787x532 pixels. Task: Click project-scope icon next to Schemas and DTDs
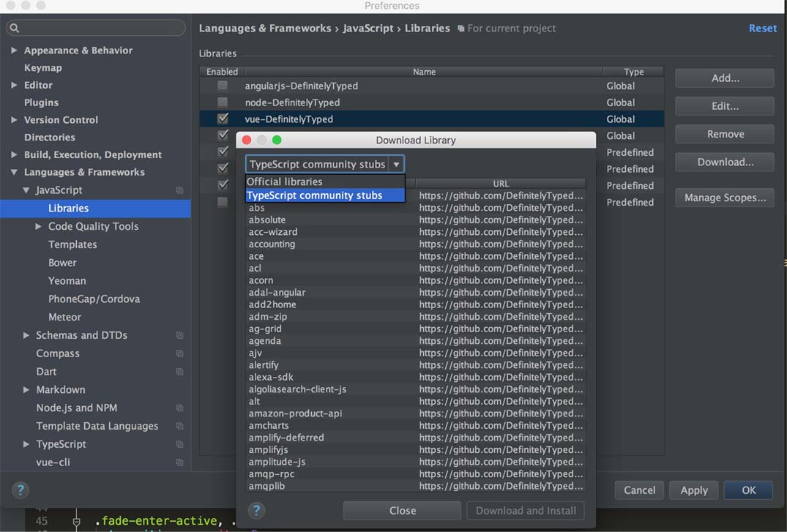click(179, 335)
